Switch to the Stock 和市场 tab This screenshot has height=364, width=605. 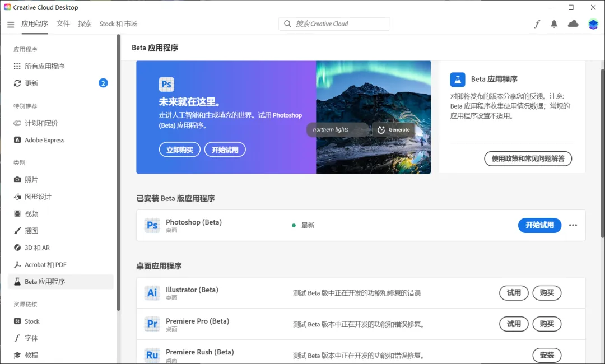(x=118, y=24)
